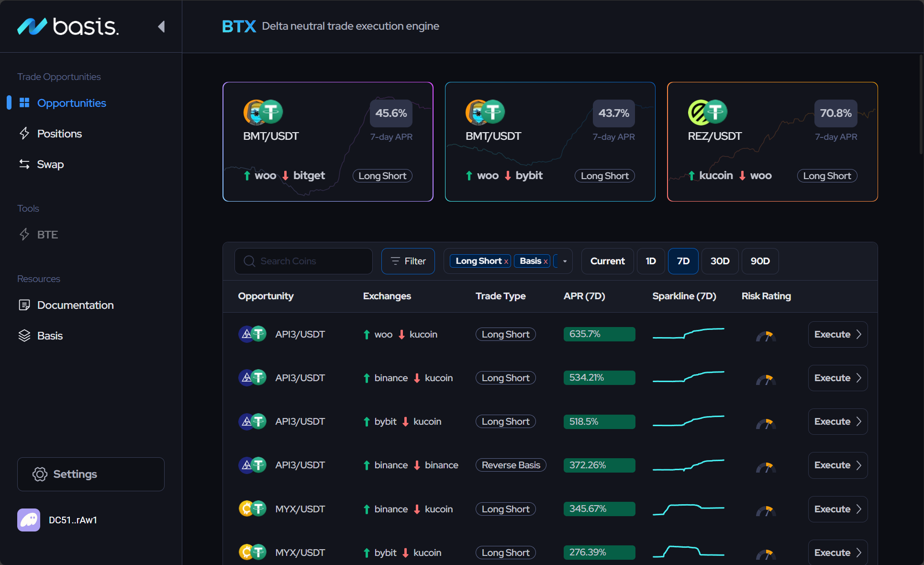This screenshot has height=565, width=924.
Task: Open Settings
Action: 91,474
